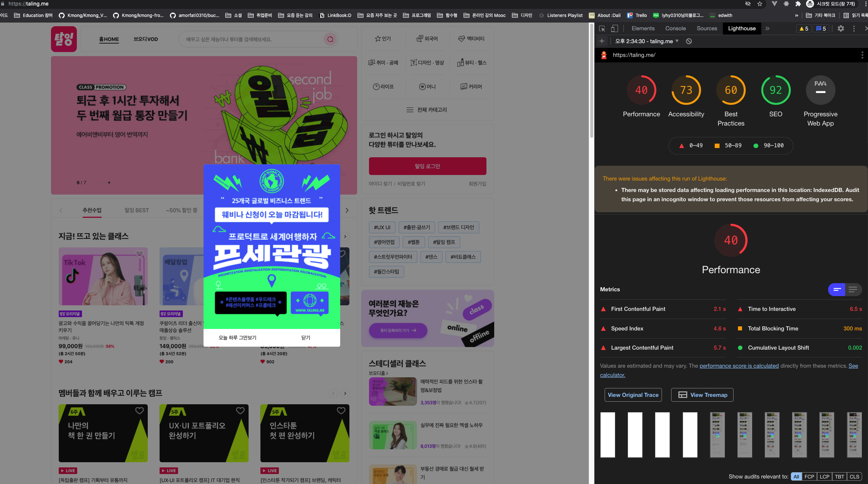
Task: Open DevTools settings gear
Action: pyautogui.click(x=841, y=28)
